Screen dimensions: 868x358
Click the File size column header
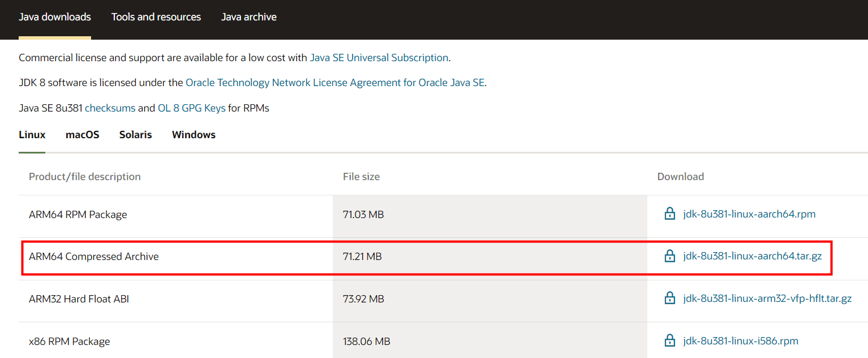click(362, 177)
